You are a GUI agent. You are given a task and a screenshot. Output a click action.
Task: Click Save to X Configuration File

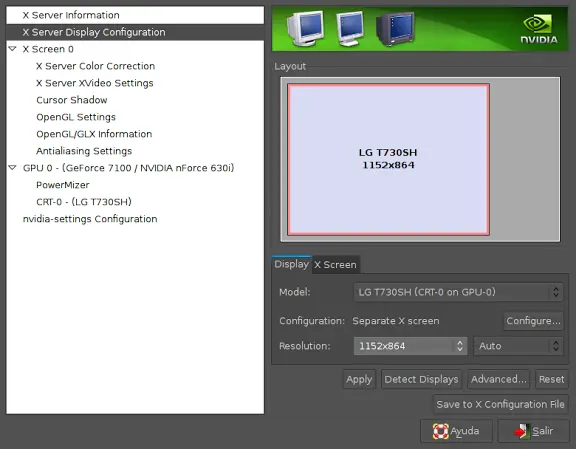click(x=500, y=404)
